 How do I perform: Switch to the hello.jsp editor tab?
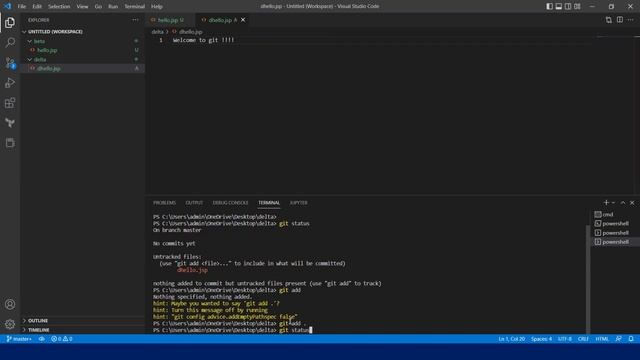[171, 20]
